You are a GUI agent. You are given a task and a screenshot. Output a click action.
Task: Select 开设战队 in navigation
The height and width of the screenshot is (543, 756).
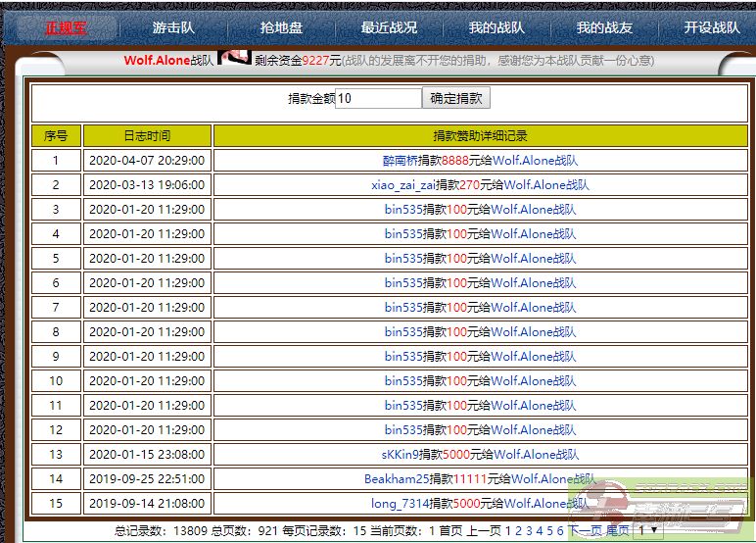[712, 27]
